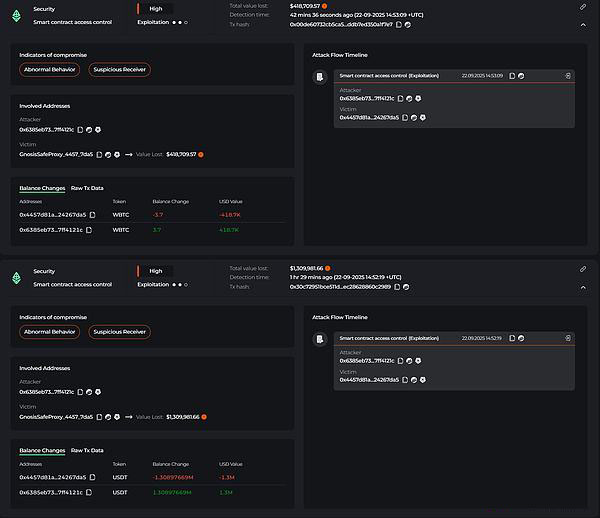Click the link icon on the top alert
Viewport: 600px width, 518px height.
(583, 6)
